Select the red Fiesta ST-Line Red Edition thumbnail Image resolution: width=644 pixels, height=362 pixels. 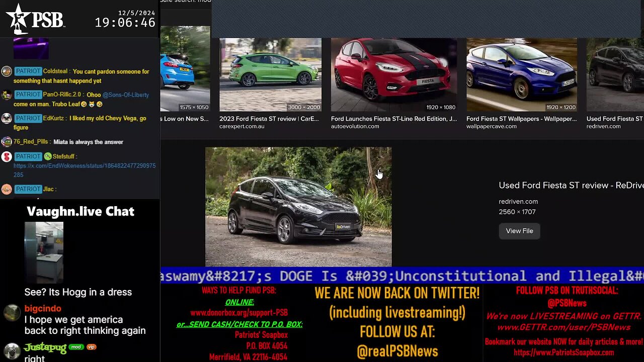394,74
